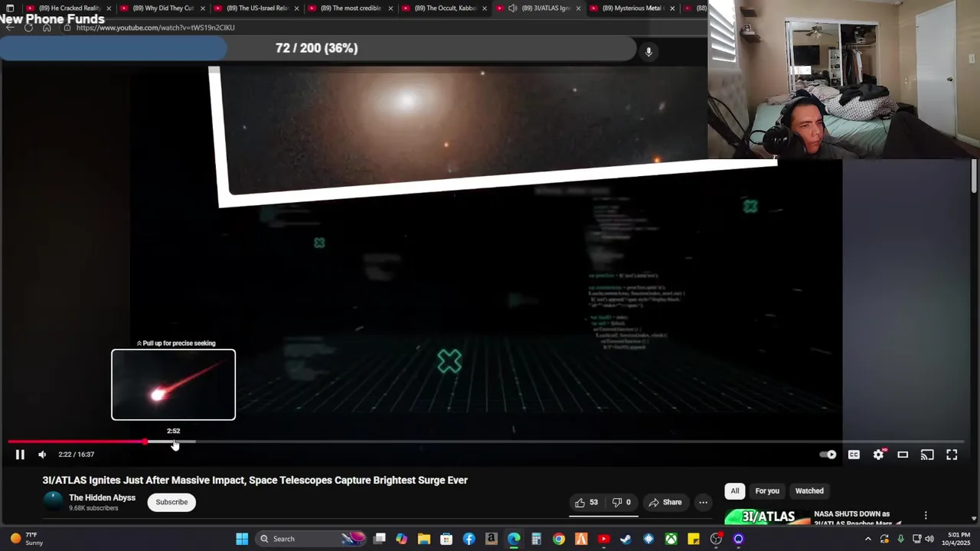This screenshot has height=551, width=980.
Task: Show hidden system tray icons
Action: (867, 539)
